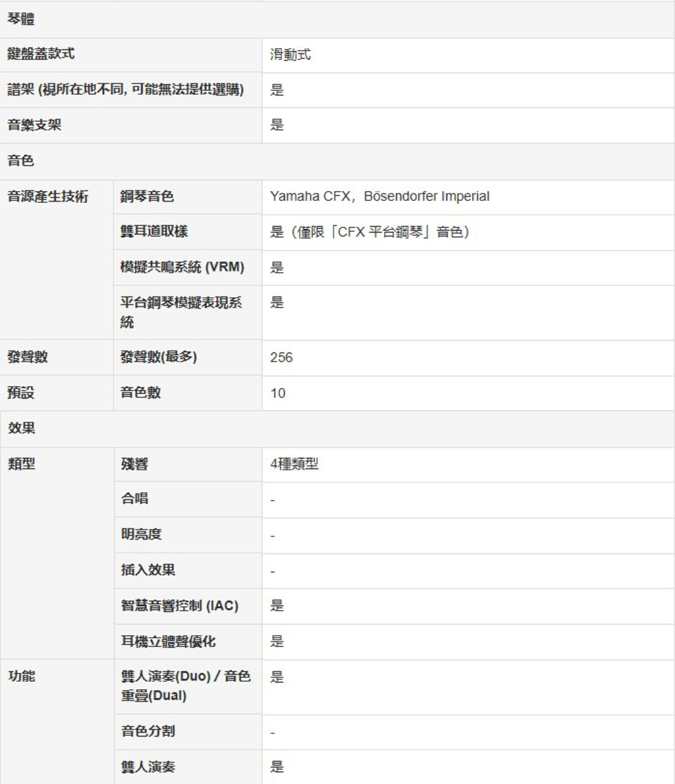The height and width of the screenshot is (784, 675).
Task: Select the last 雙人演奏 label
Action: pyautogui.click(x=148, y=767)
